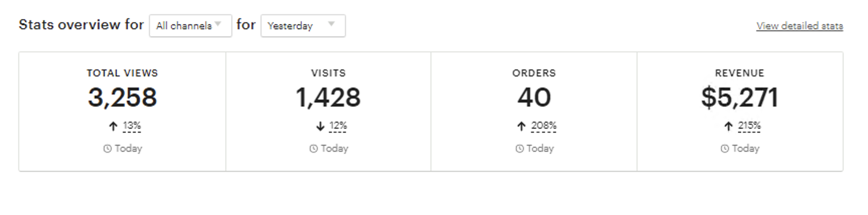
Task: Open the Yesterday date range dropdown
Action: tap(303, 26)
